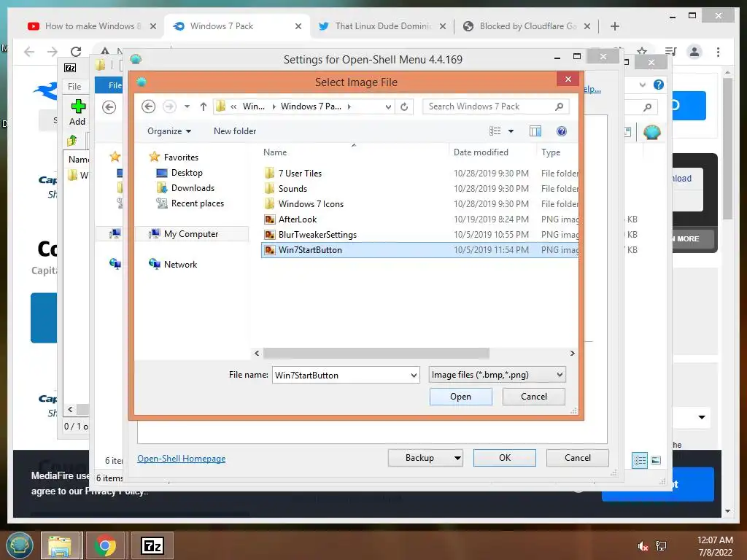Image resolution: width=747 pixels, height=560 pixels.
Task: Open the File menu in the 7-Zip window
Action: (74, 87)
